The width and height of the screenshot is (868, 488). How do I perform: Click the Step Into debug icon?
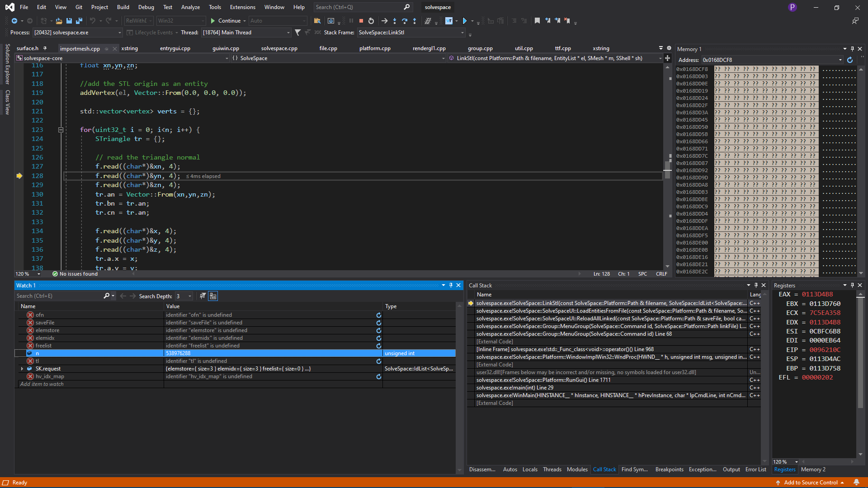click(x=394, y=21)
